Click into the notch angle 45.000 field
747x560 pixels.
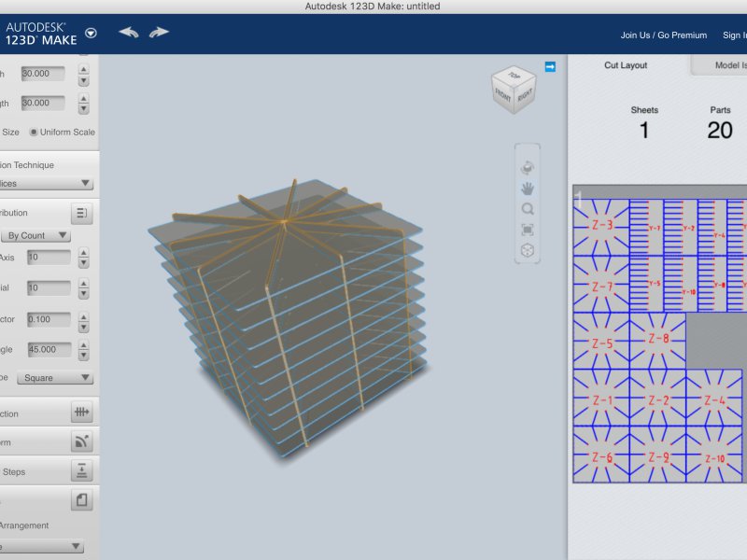[49, 349]
